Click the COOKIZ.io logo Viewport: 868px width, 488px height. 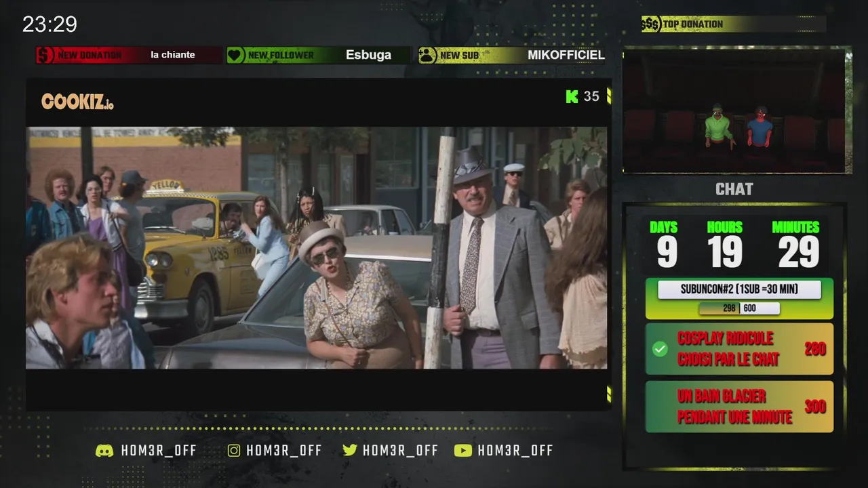[x=77, y=102]
